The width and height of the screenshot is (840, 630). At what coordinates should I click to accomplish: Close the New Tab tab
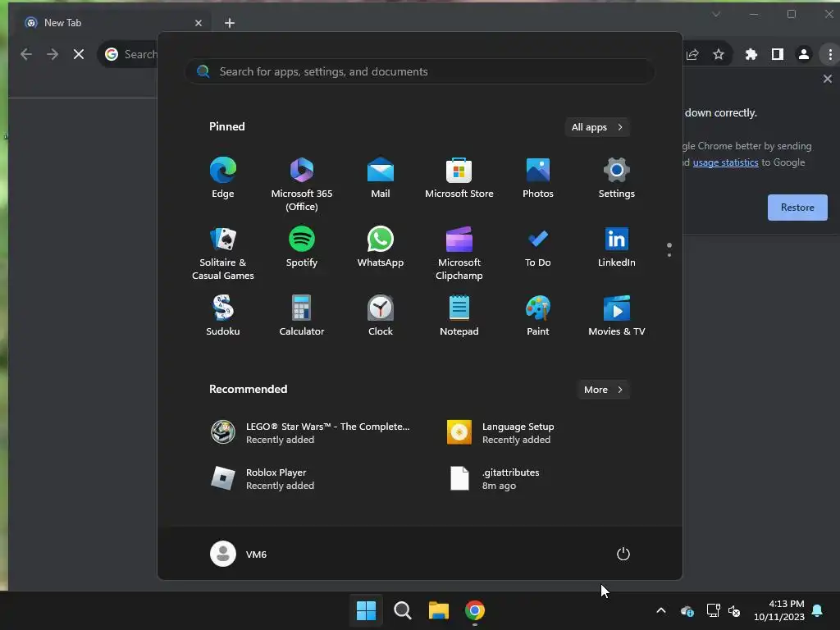tap(199, 23)
